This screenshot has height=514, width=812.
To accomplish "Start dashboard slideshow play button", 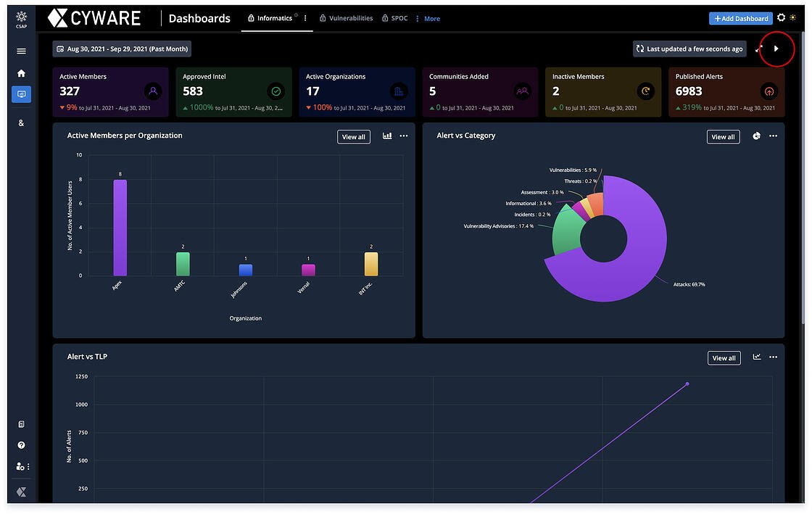I will click(776, 49).
